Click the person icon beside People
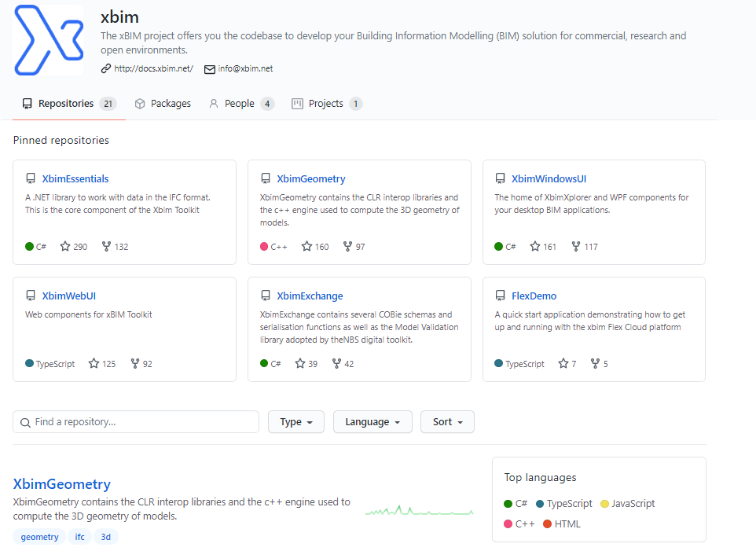This screenshot has height=551, width=756. click(214, 104)
